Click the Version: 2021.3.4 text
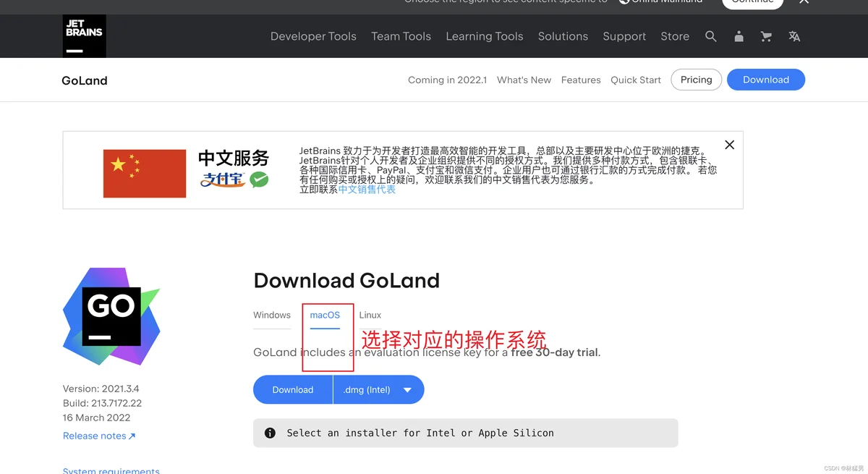Viewport: 868px width, 474px height. [101, 389]
